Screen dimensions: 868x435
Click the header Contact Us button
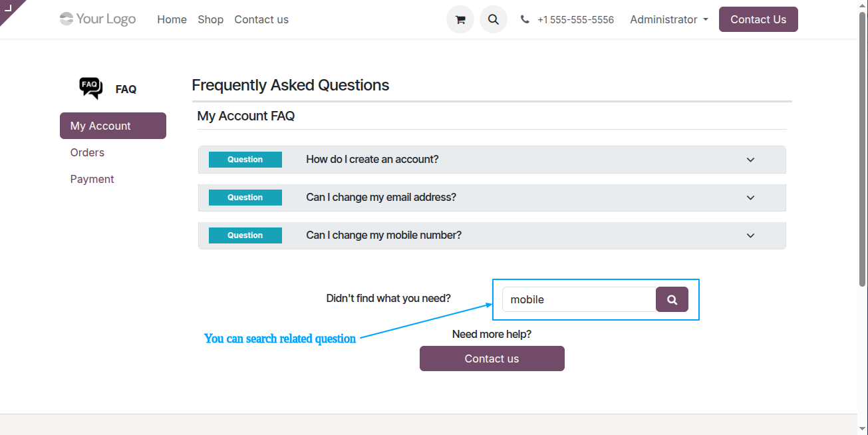(x=758, y=19)
